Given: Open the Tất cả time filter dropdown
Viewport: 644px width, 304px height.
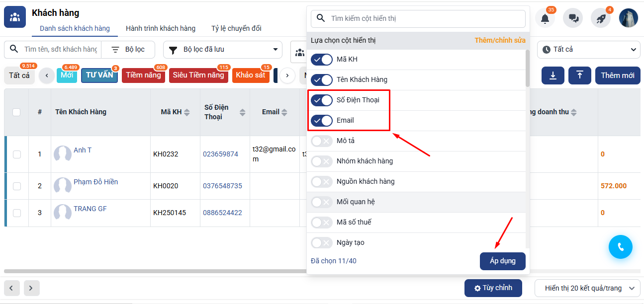Looking at the screenshot, I should click(x=588, y=50).
